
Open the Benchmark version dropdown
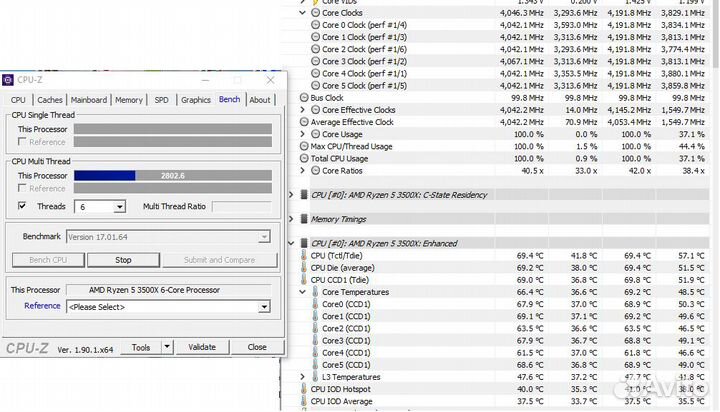coord(264,237)
